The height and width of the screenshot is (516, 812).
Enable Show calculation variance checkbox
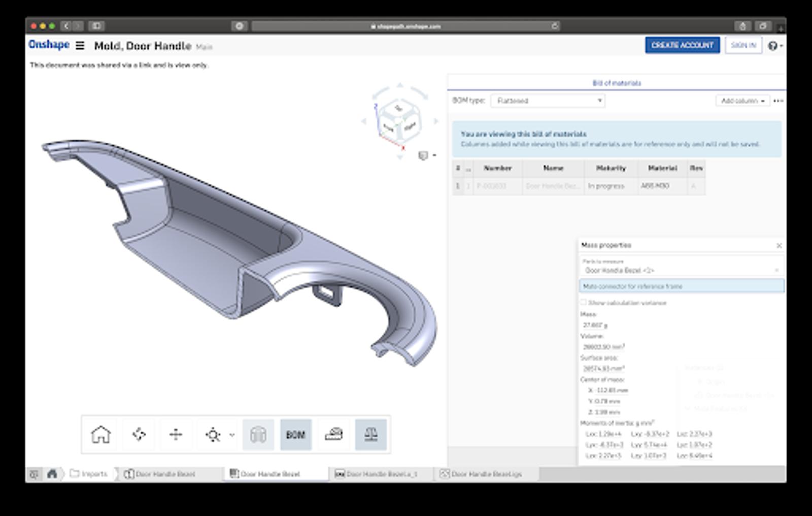584,302
